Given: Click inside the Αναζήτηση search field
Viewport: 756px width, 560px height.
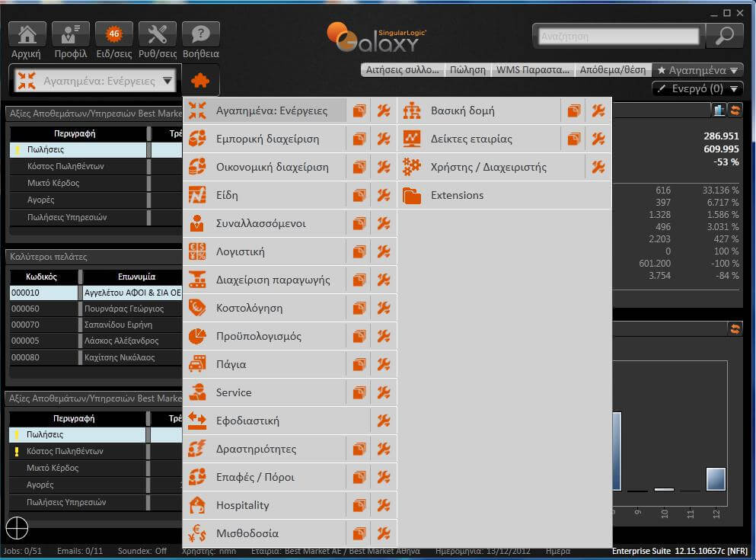Looking at the screenshot, I should [x=617, y=36].
